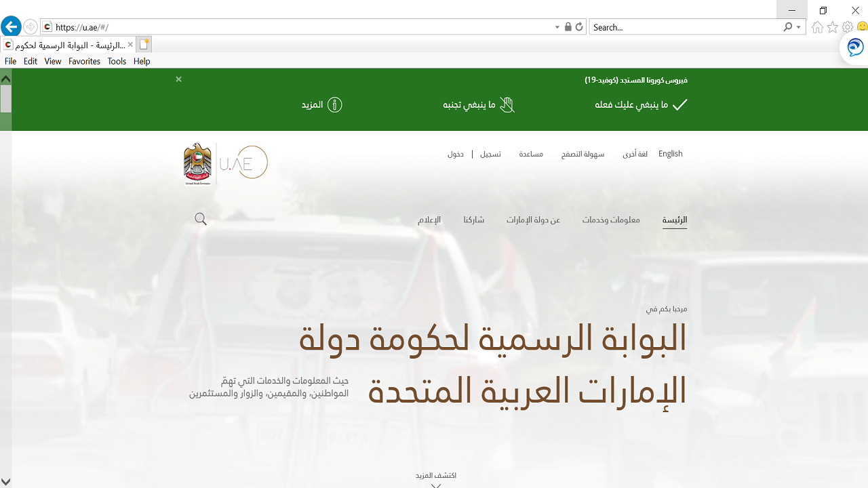
Task: Click in the browser Search box
Action: (x=685, y=27)
